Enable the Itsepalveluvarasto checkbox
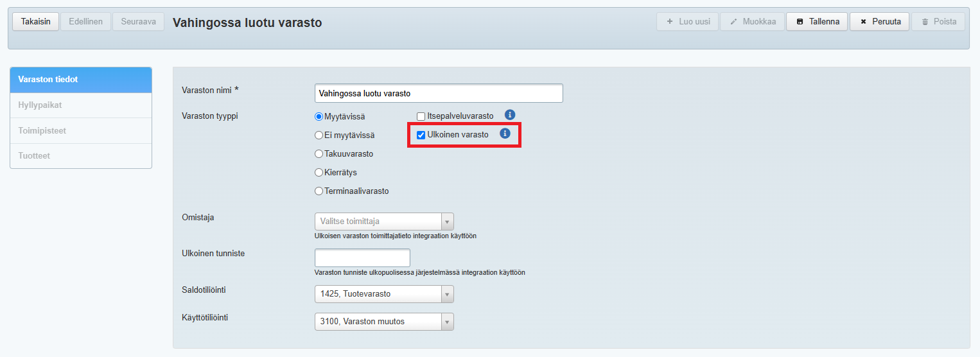The width and height of the screenshot is (980, 357). [x=421, y=117]
